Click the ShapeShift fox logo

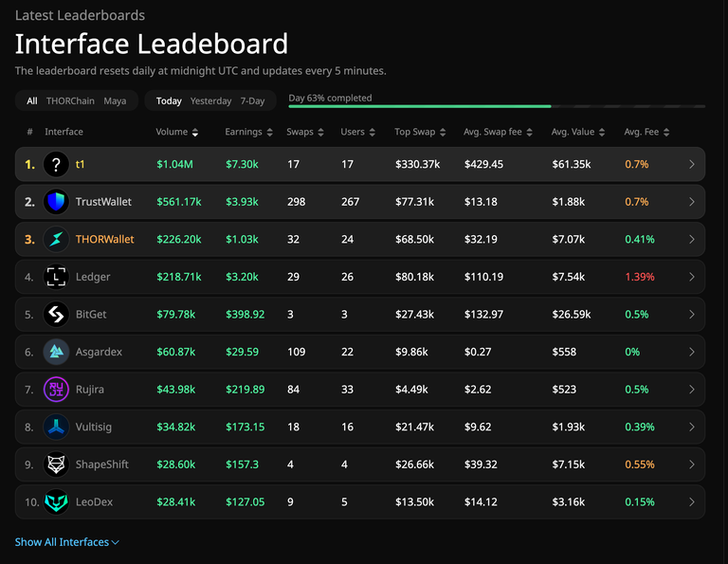(56, 464)
